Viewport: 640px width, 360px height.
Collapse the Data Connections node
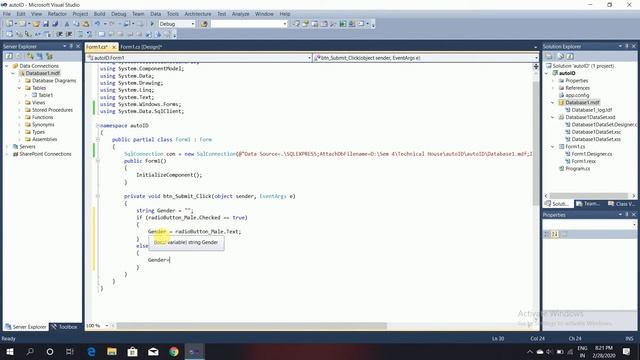click(x=7, y=66)
